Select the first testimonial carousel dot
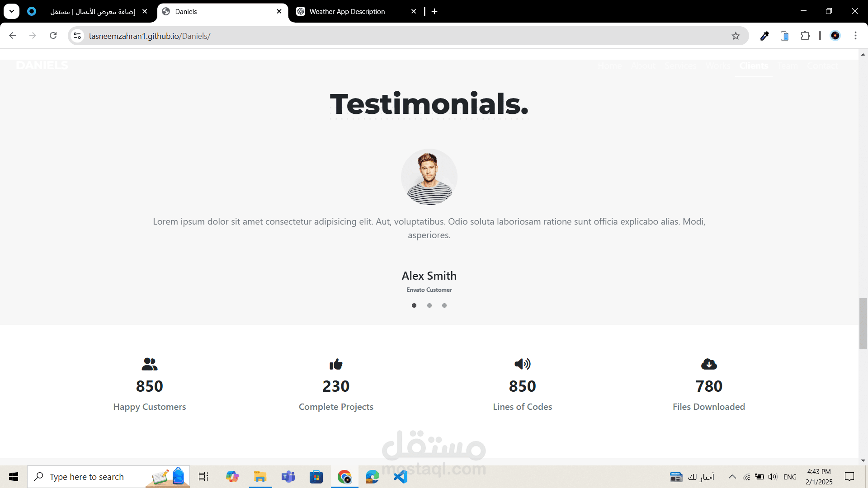The image size is (868, 488). [x=414, y=305]
